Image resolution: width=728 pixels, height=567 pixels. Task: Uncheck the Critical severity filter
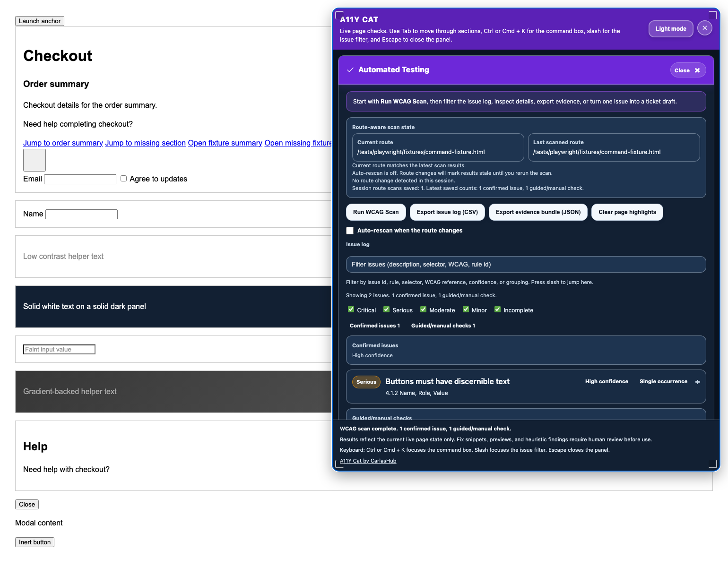351,309
